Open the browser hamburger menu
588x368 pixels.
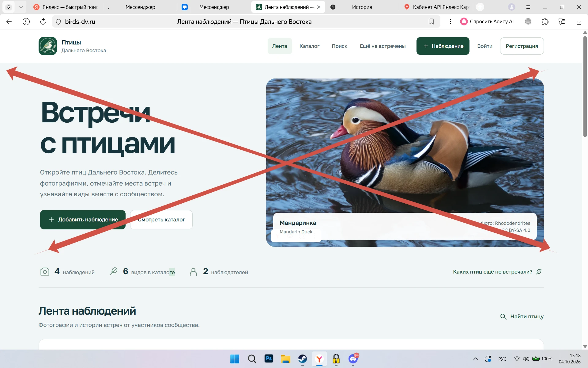point(528,7)
